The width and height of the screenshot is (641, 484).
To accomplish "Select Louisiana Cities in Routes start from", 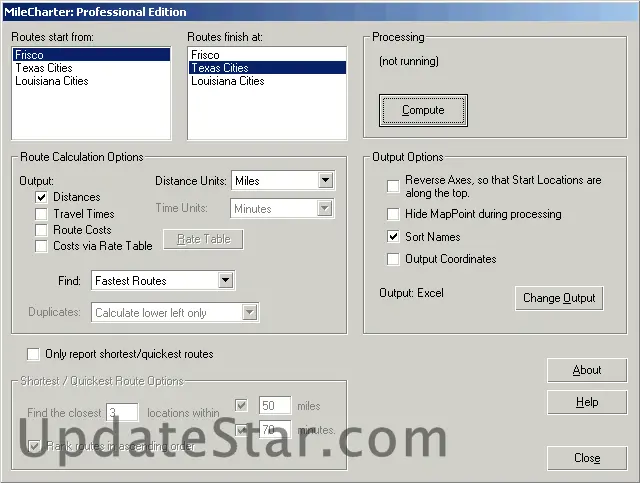I will [x=91, y=81].
